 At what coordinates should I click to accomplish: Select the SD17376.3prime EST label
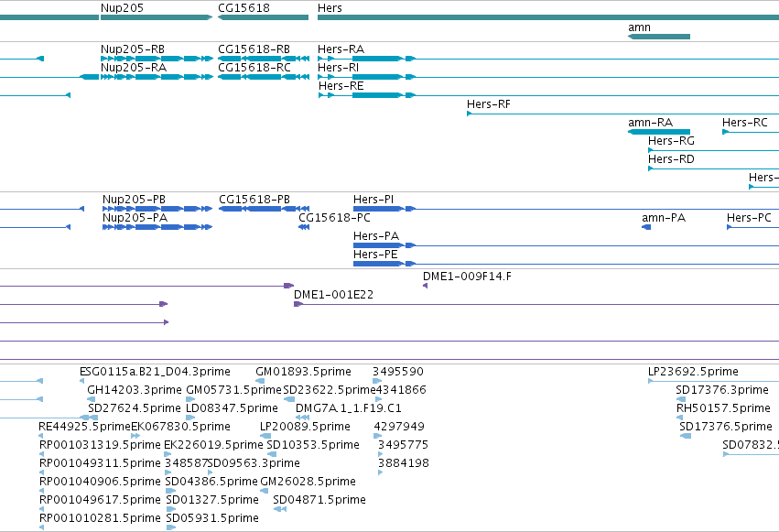point(722,390)
